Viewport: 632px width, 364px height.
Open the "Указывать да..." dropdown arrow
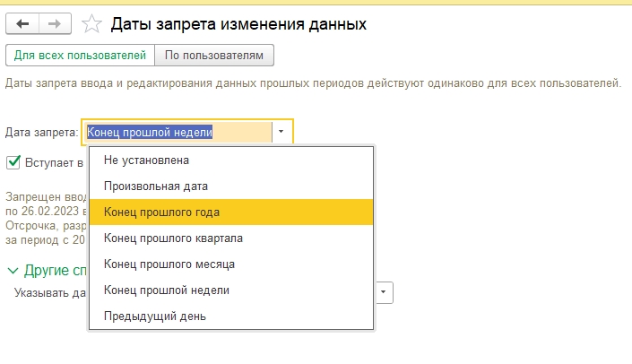(x=385, y=292)
